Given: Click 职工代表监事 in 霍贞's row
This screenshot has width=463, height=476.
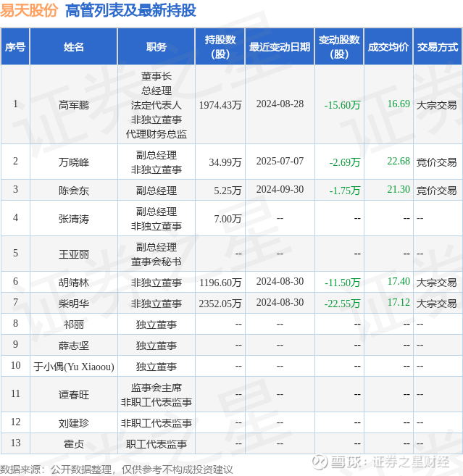Looking at the screenshot, I should click(x=156, y=444).
